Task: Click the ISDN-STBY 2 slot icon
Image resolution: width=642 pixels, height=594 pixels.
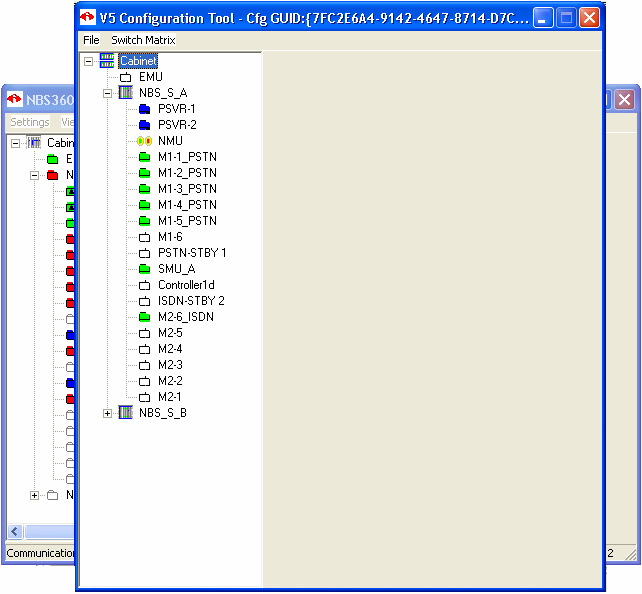Action: (145, 301)
